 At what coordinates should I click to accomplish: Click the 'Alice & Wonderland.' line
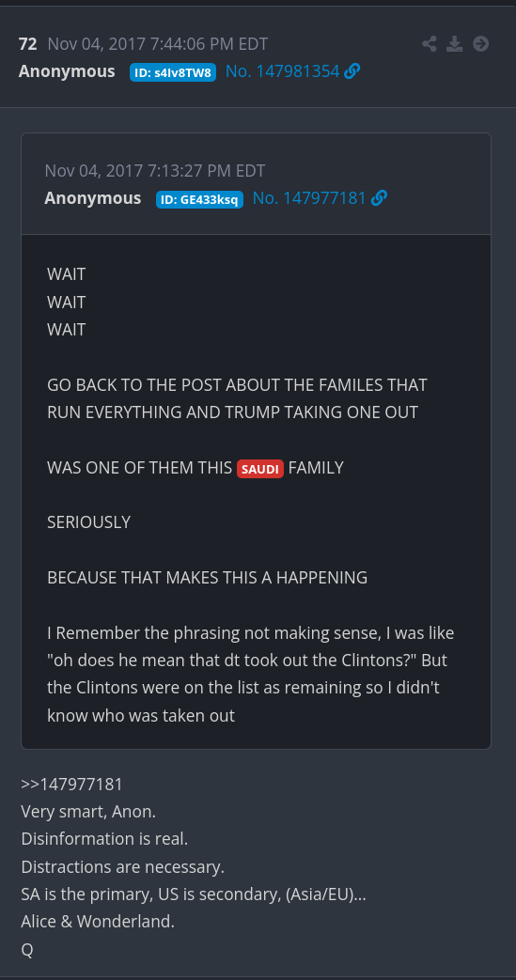(x=98, y=922)
